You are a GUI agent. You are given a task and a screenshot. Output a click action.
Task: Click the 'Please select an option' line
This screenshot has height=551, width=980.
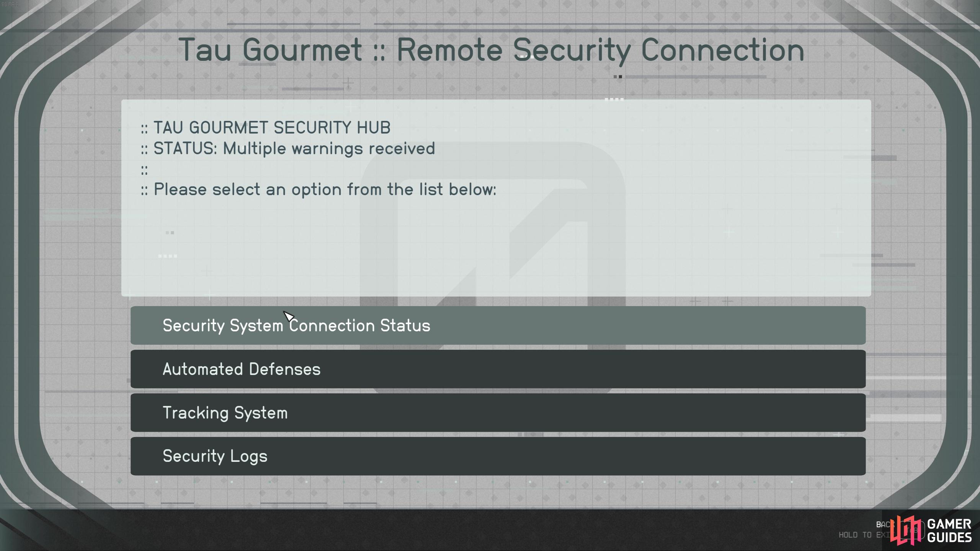(x=318, y=189)
